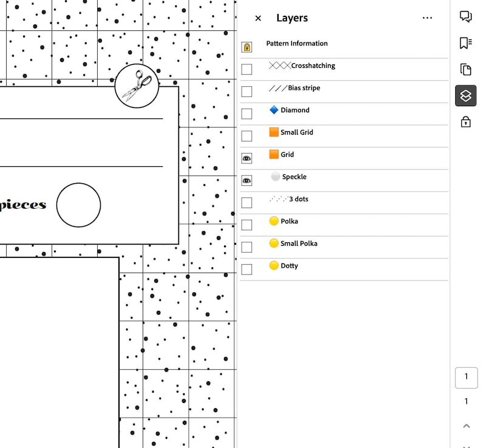This screenshot has width=482, height=448.
Task: Go to previous page with up chevron
Action: [466, 426]
